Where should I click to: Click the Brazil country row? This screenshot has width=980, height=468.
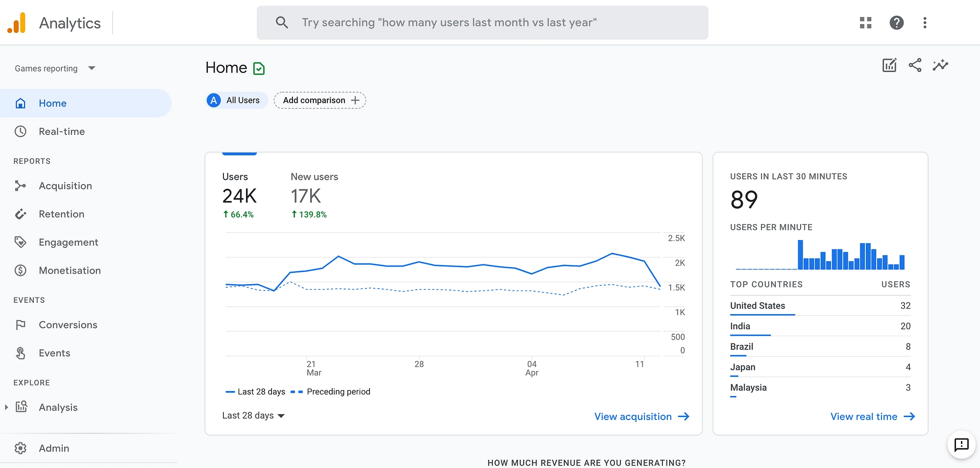click(x=820, y=347)
